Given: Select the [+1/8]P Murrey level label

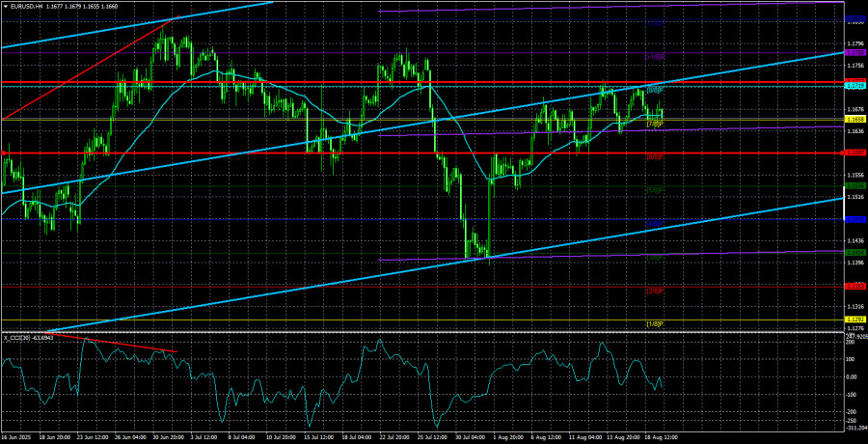Looking at the screenshot, I should 655,57.
